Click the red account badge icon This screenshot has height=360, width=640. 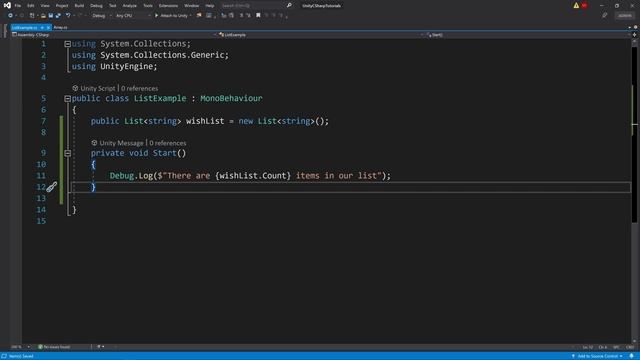[584, 5]
